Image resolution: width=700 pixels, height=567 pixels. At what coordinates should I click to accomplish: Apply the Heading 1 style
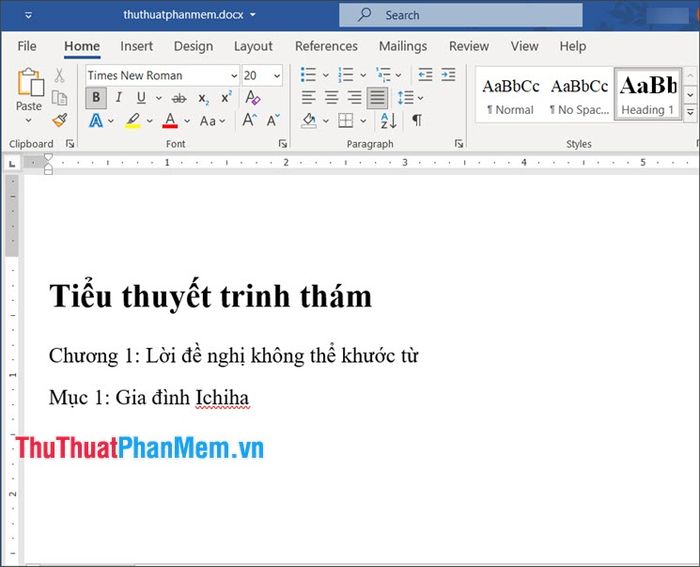648,94
